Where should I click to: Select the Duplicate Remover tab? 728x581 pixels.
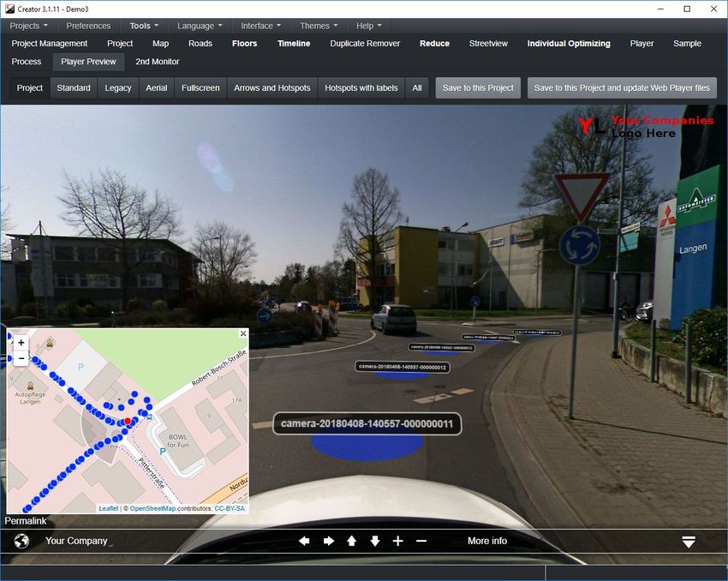click(365, 43)
